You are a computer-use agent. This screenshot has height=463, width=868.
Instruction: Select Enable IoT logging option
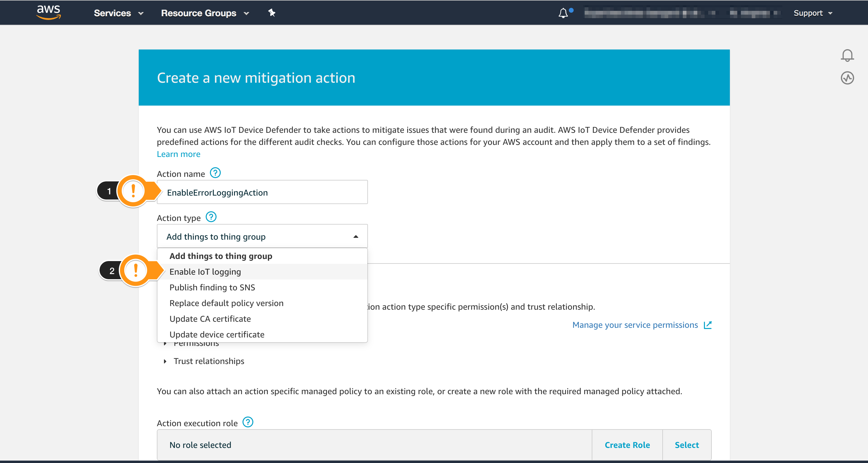[x=262, y=271]
